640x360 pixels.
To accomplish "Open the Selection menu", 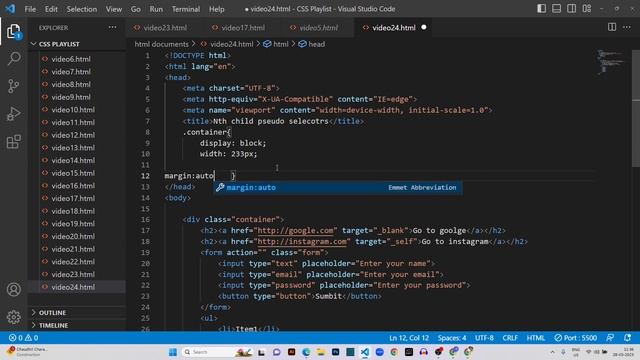I will 82,9.
